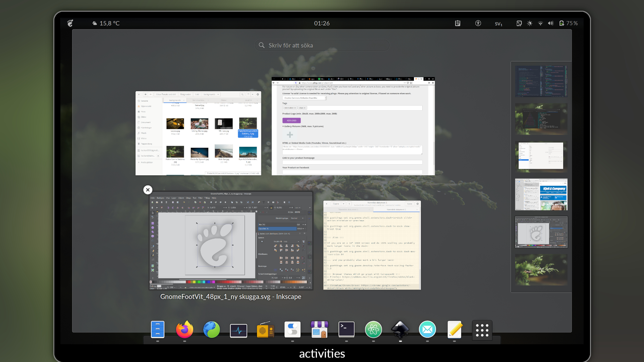The height and width of the screenshot is (362, 644).
Task: Click the 'GnomeFootVit_48px_1_ny skugga.svg - Inkscape' caption
Action: 231,297
